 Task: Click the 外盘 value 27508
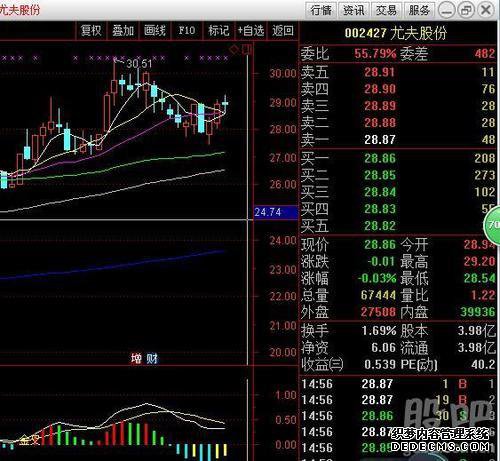coord(378,312)
